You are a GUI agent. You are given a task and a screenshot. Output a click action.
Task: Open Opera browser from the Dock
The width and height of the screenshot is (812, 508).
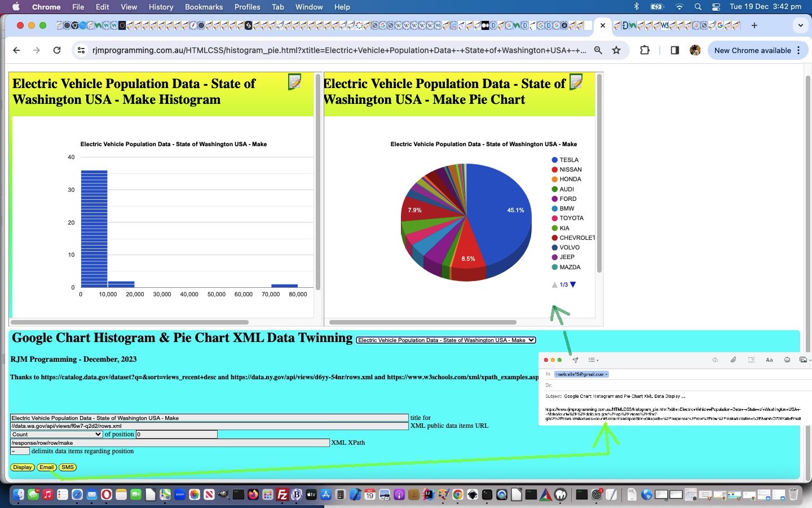click(106, 495)
